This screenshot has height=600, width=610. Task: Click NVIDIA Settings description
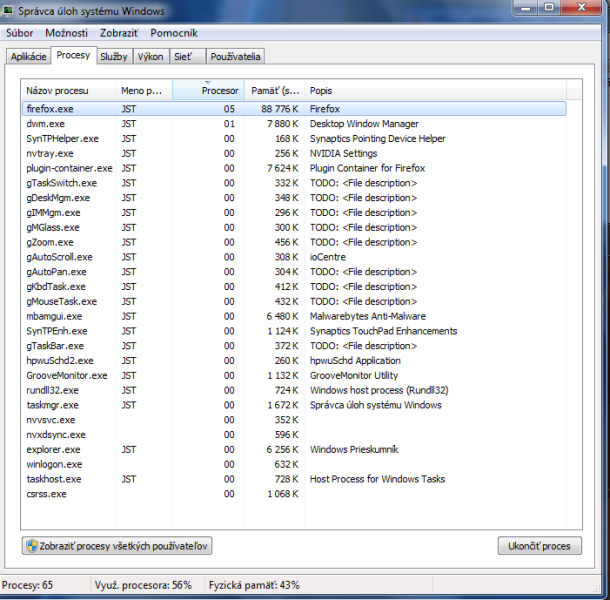pyautogui.click(x=344, y=153)
